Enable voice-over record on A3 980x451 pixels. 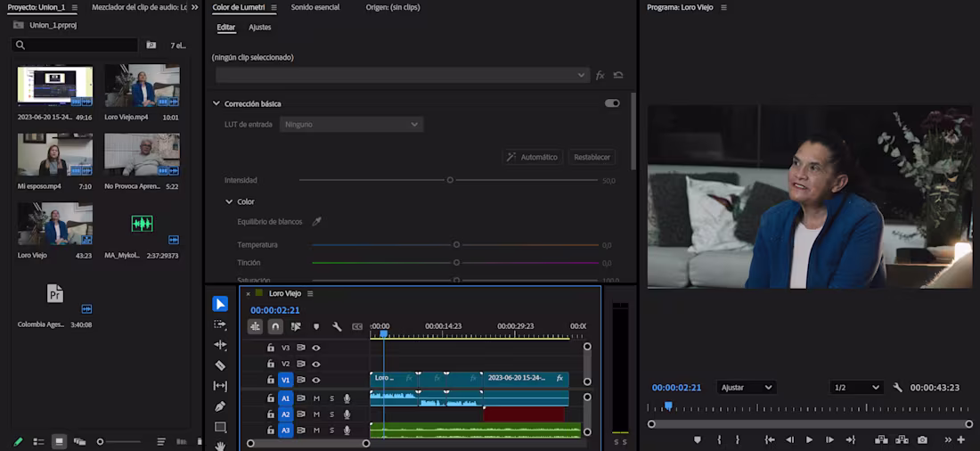point(347,430)
